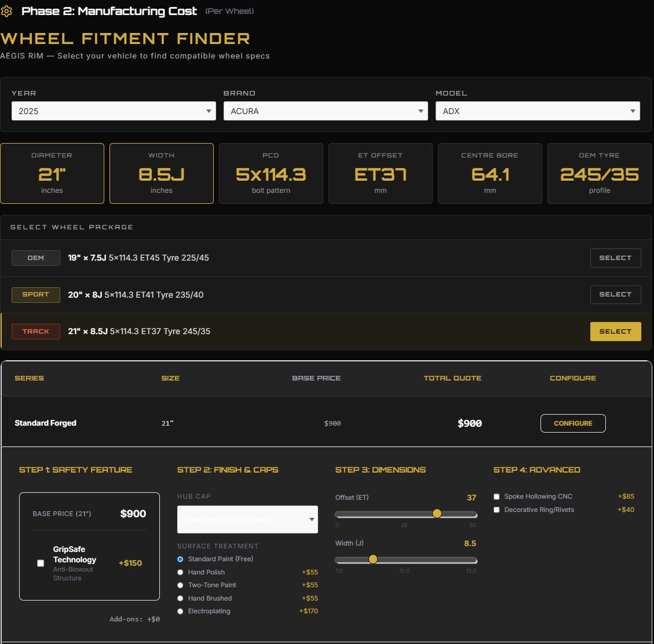Click the 21" × 8.5J package description
The height and width of the screenshot is (644, 654).
[139, 331]
